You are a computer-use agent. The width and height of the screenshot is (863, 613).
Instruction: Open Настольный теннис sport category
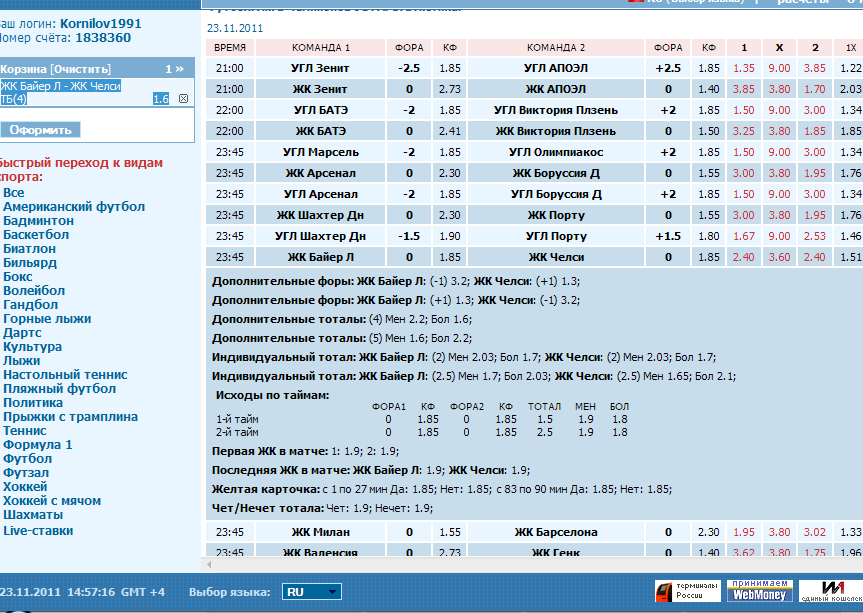pyautogui.click(x=65, y=375)
